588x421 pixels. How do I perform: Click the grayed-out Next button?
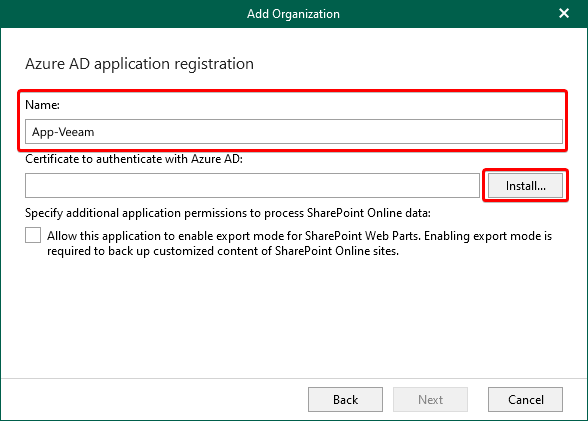(x=430, y=400)
